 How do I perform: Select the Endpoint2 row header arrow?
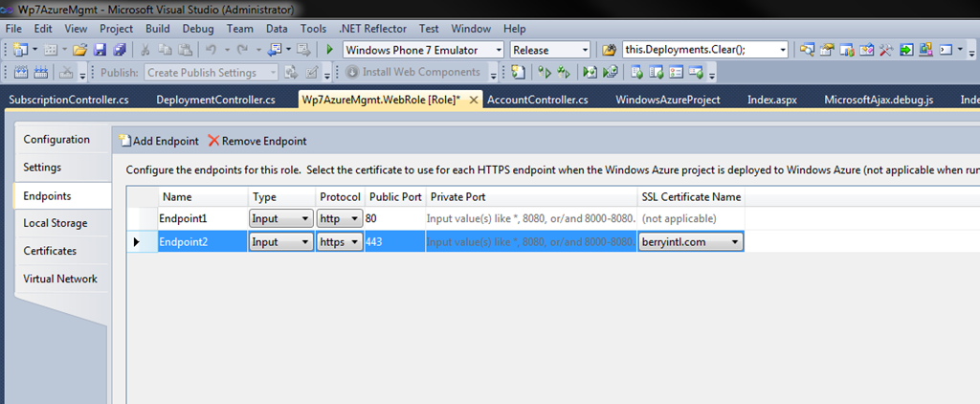click(x=137, y=242)
